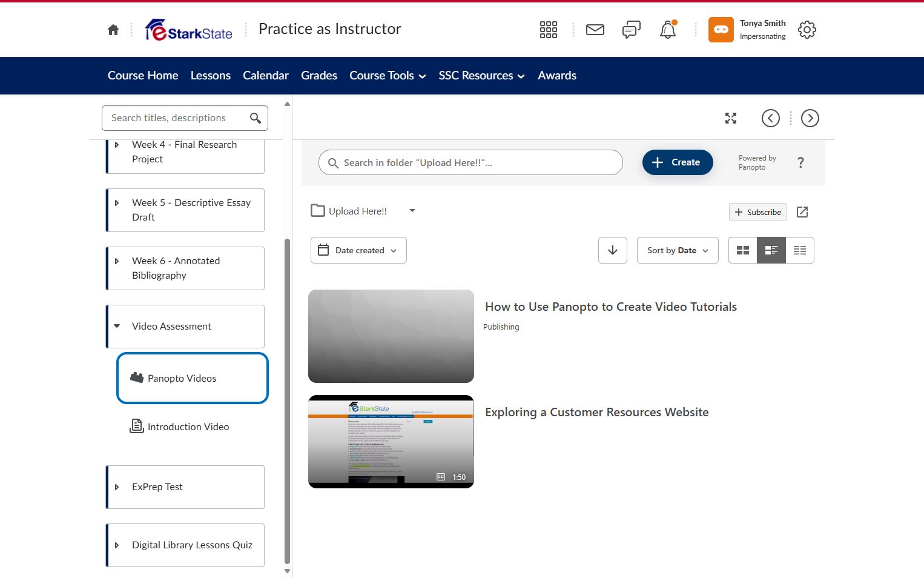Open the course selector grid icon

(549, 30)
